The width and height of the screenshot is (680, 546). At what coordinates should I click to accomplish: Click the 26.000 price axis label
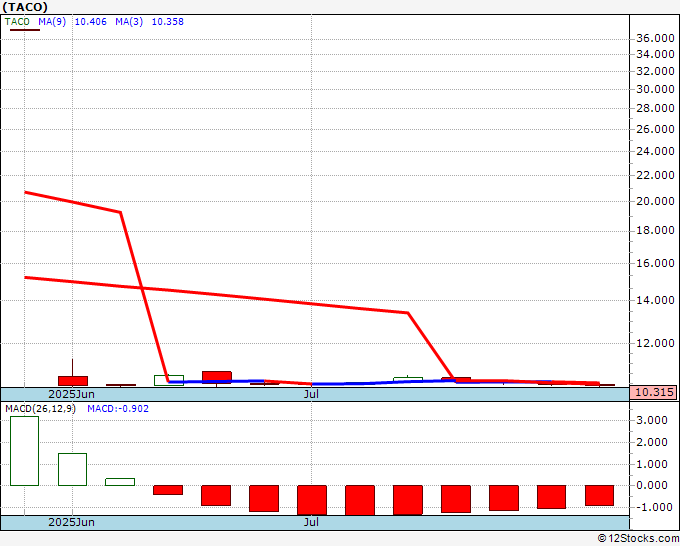[655, 129]
